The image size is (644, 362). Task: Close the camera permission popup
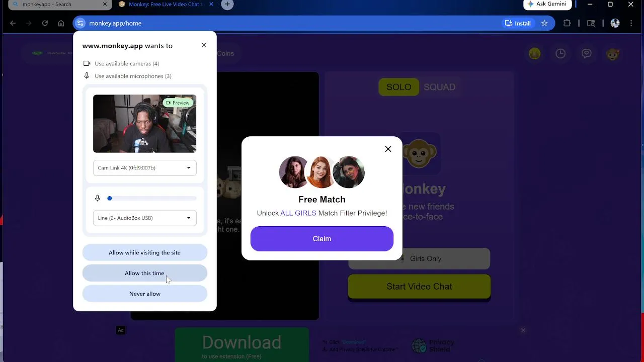[x=204, y=45]
